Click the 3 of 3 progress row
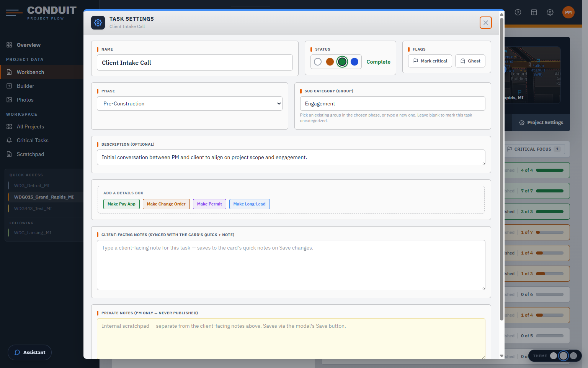This screenshot has height=368, width=588. coord(537,212)
